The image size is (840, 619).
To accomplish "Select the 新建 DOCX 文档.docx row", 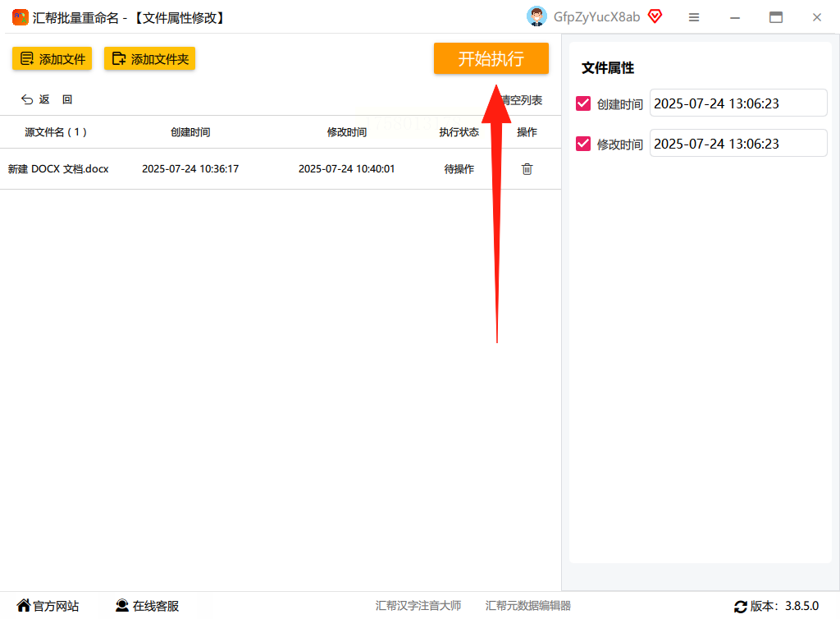I will pos(281,169).
